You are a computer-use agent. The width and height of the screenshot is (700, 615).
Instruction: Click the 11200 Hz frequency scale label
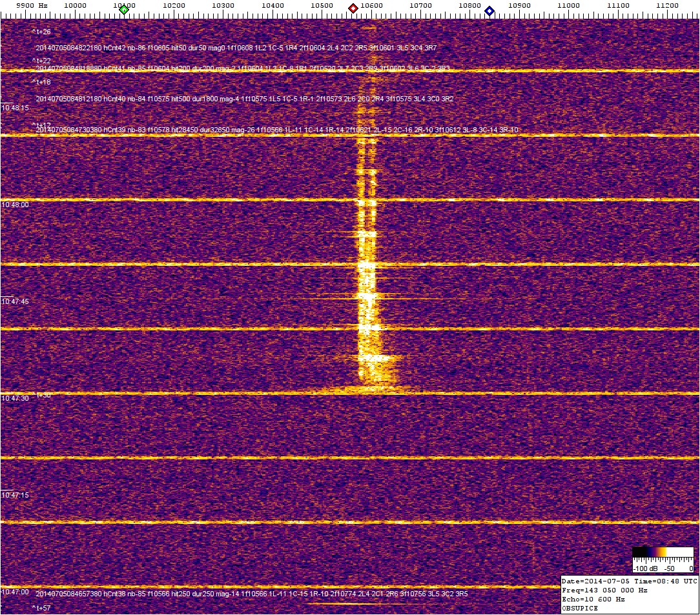[x=667, y=6]
